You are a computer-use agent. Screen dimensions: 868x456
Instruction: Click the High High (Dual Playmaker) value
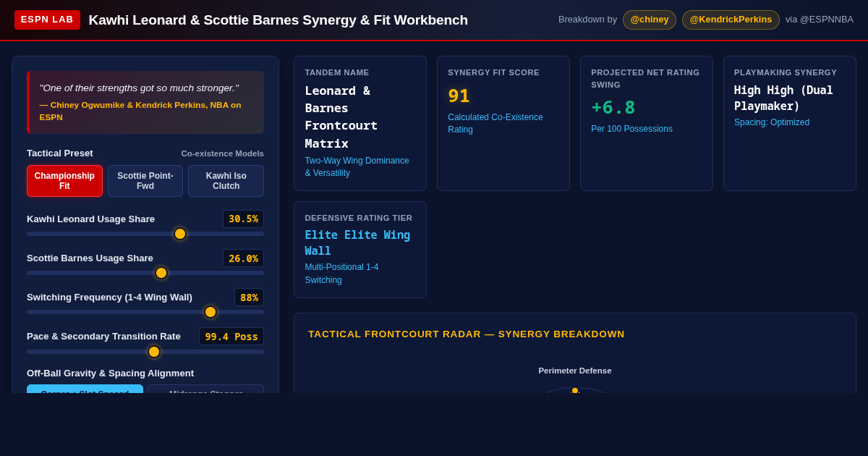click(783, 98)
